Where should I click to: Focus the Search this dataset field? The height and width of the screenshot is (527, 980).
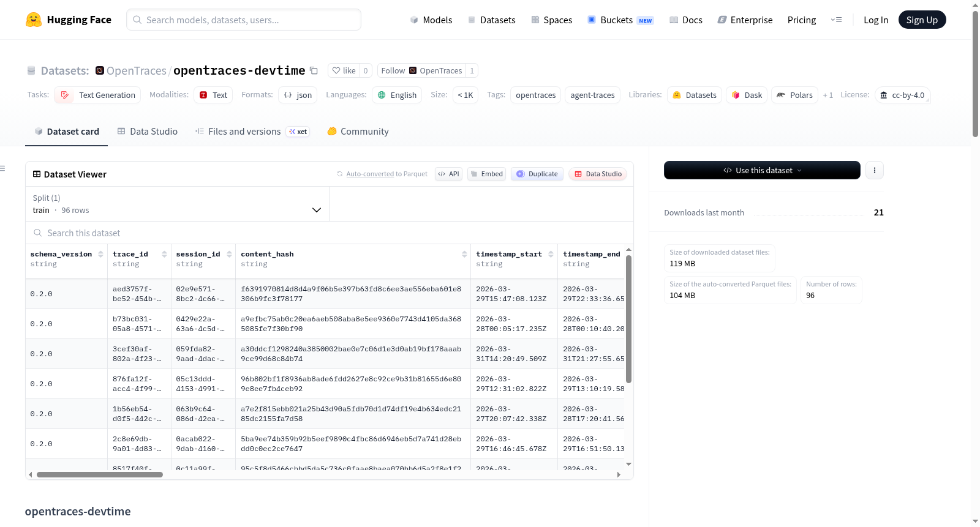[x=330, y=233]
